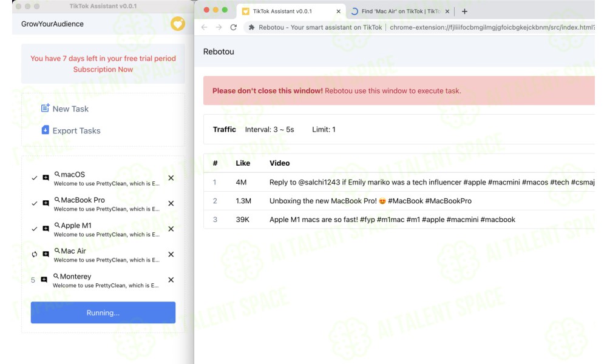Close the Find 'Mac Air' on TikTok tab
This screenshot has width=607, height=364.
(447, 11)
